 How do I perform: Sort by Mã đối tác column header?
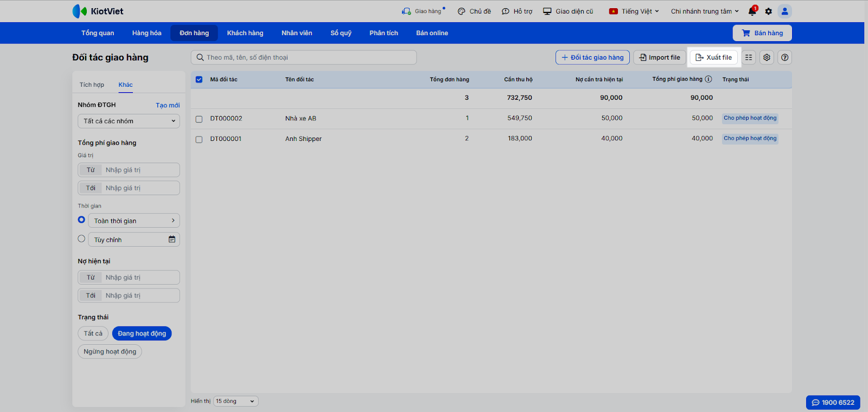pos(224,80)
